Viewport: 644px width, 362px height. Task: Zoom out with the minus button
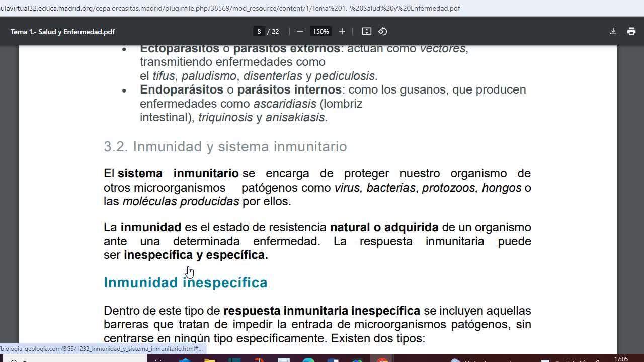pos(300,31)
